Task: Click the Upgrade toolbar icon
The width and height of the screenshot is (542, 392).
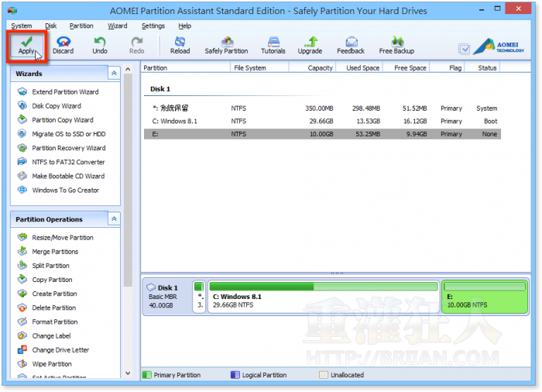Action: click(310, 45)
